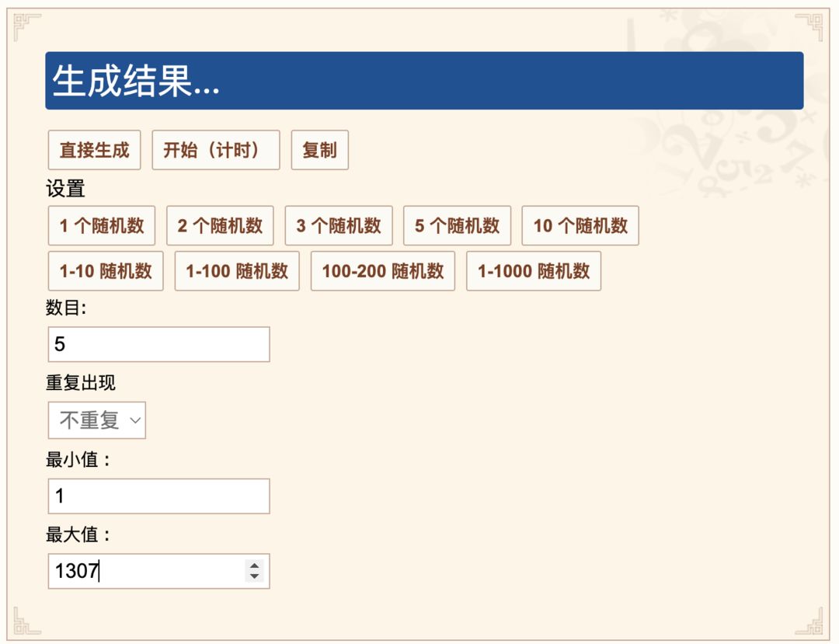Viewport: 839px width, 644px height.
Task: Select the 2 个随机数 preset
Action: 220,225
